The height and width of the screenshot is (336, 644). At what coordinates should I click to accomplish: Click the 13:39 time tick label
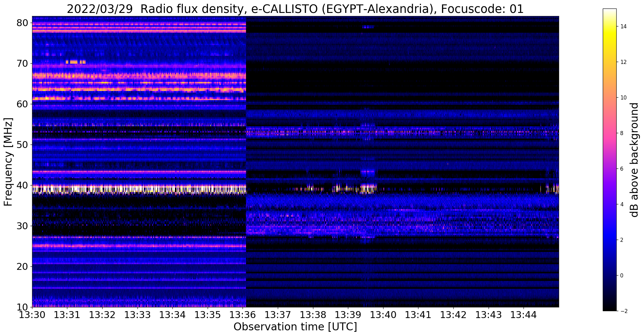348,315
